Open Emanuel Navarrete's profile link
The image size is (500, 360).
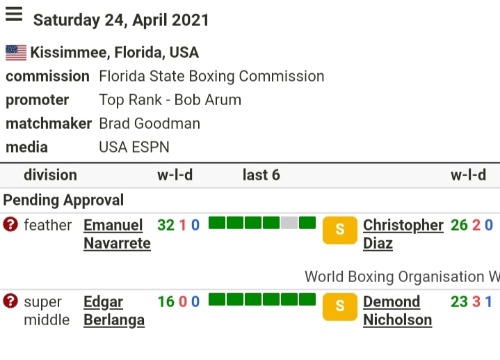tap(117, 234)
